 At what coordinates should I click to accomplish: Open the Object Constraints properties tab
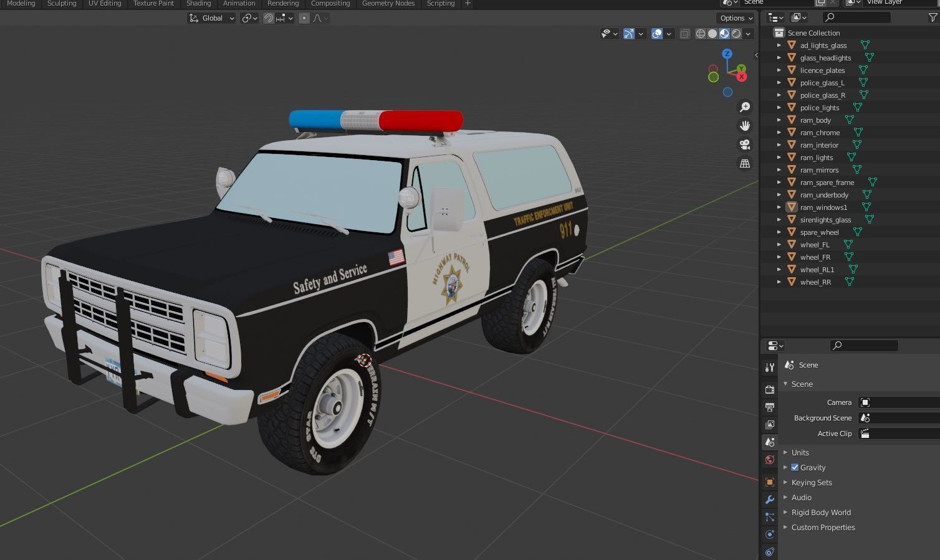tap(770, 551)
